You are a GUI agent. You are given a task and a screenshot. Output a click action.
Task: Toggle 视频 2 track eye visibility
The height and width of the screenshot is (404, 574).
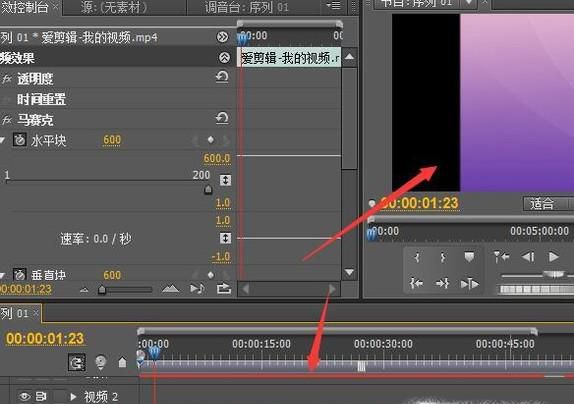24,396
